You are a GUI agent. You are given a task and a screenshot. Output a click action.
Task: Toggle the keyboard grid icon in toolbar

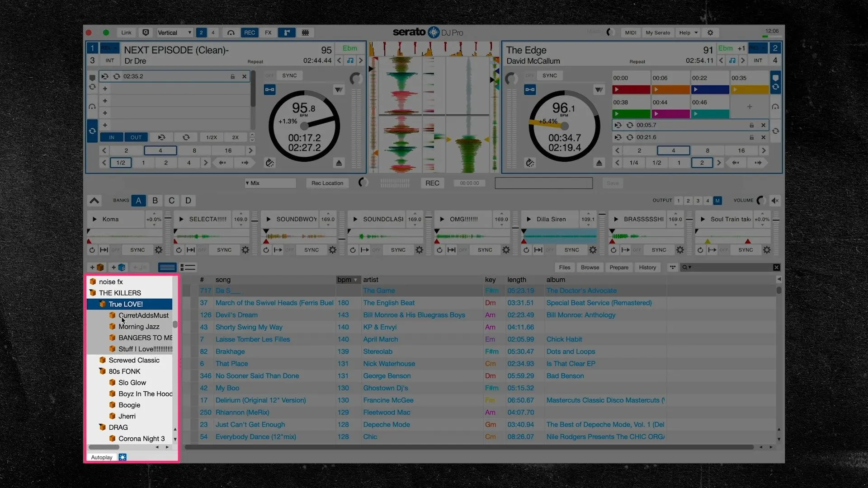(x=305, y=33)
